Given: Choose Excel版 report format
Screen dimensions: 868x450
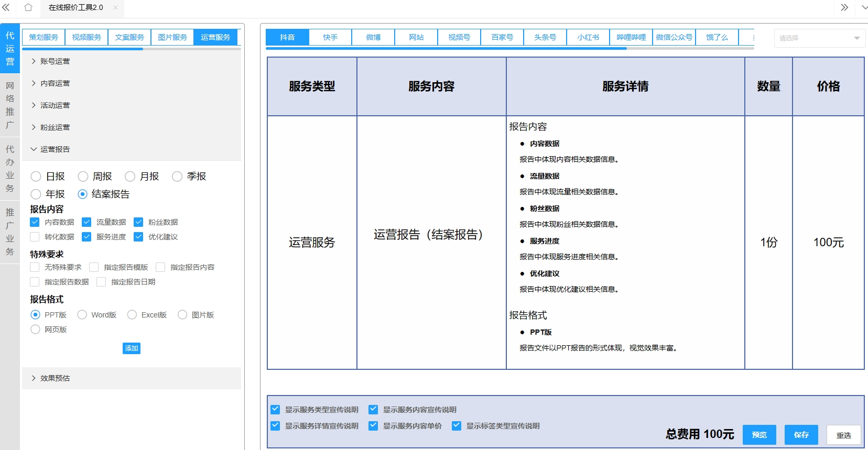Looking at the screenshot, I should (132, 315).
